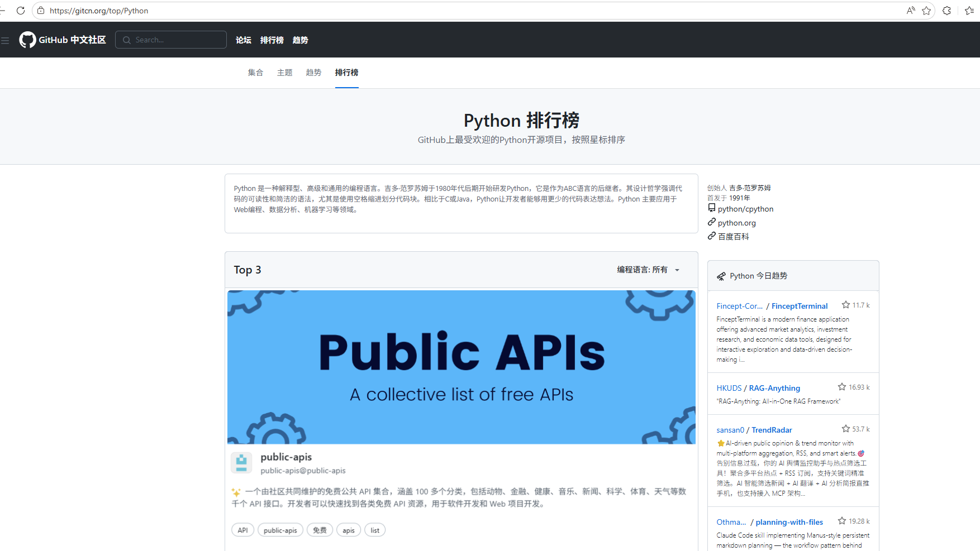This screenshot has height=551, width=980.
Task: Click the 创始人 吉多·范罗苏姆 text
Action: (739, 188)
